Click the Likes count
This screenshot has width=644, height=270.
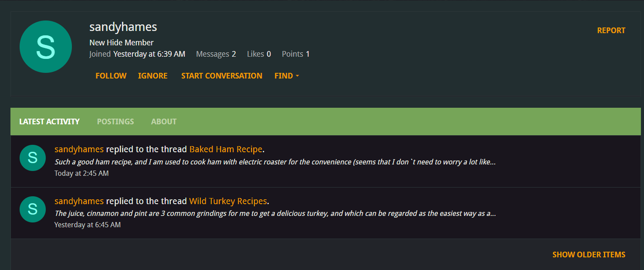click(269, 54)
